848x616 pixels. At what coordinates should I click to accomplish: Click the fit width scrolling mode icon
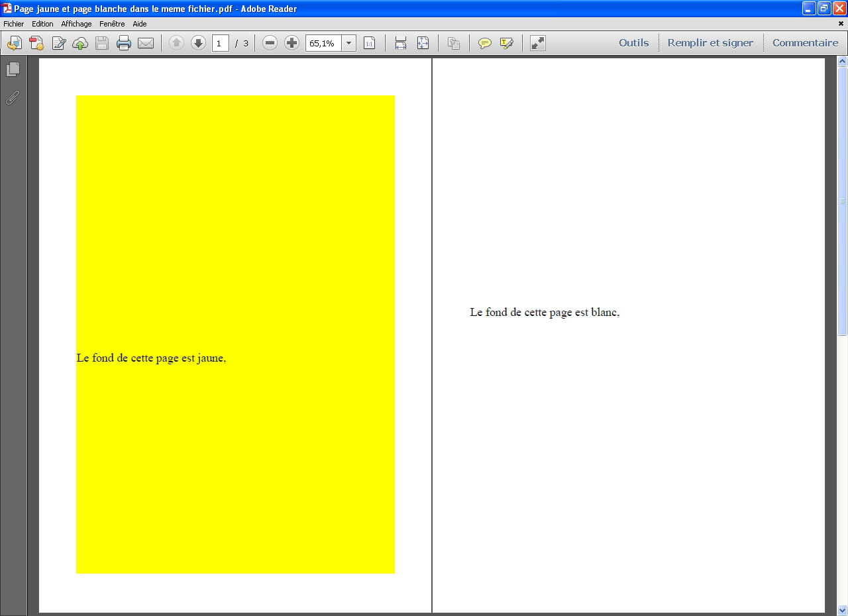(400, 43)
